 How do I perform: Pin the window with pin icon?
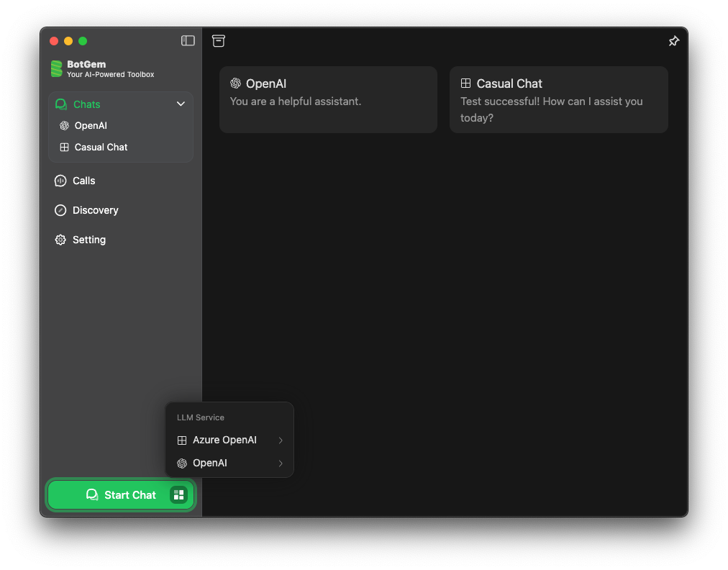tap(673, 41)
